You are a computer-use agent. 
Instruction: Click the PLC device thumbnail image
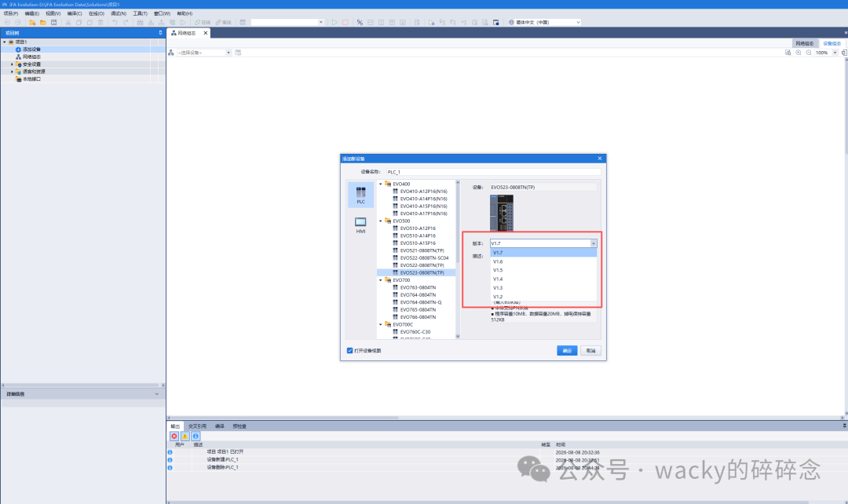coord(501,213)
